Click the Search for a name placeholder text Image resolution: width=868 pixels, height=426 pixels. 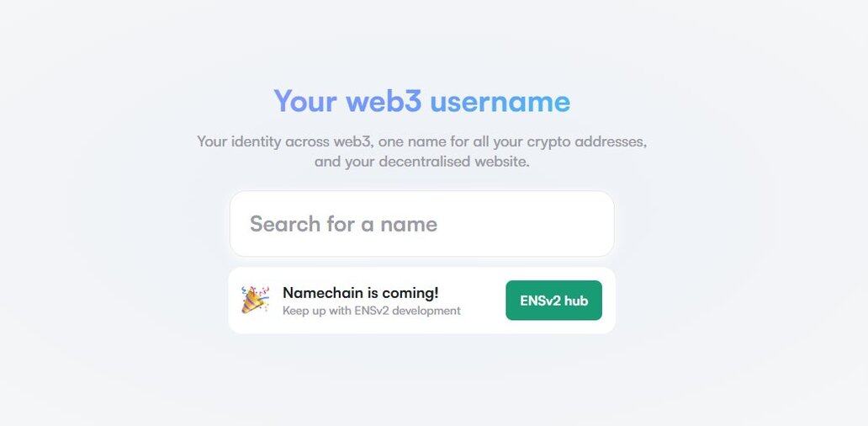coord(343,224)
